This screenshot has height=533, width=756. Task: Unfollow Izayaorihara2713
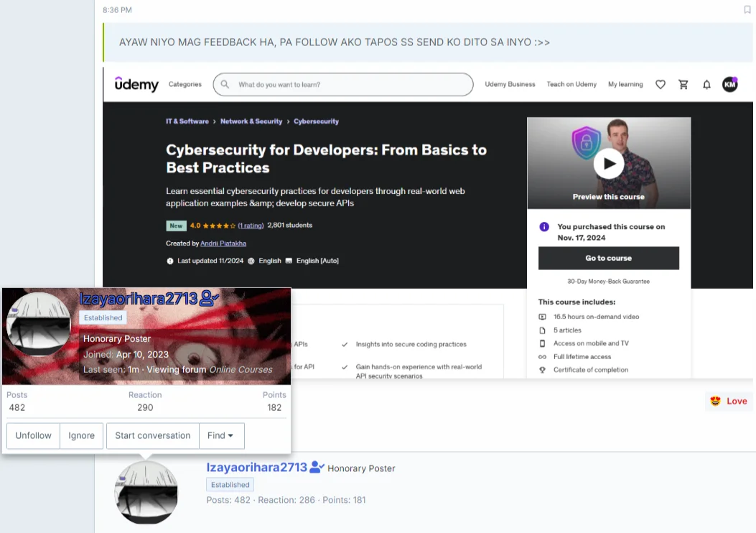point(33,435)
